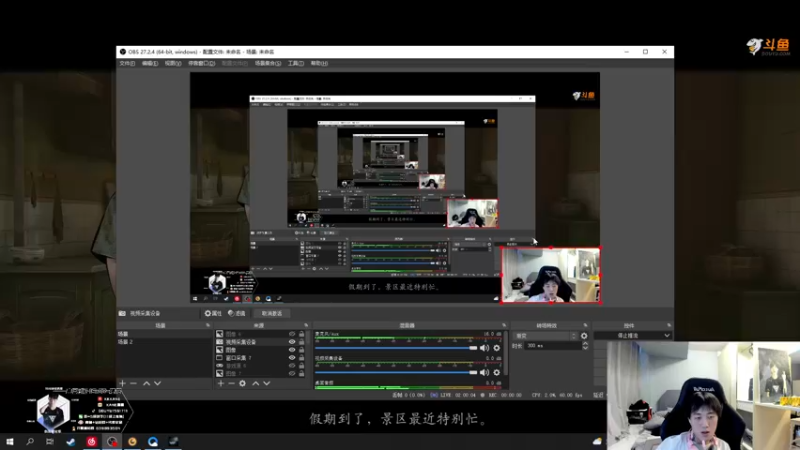Mute the 视频采集设备 mixer channel speaker
The height and width of the screenshot is (450, 800).
pos(484,372)
